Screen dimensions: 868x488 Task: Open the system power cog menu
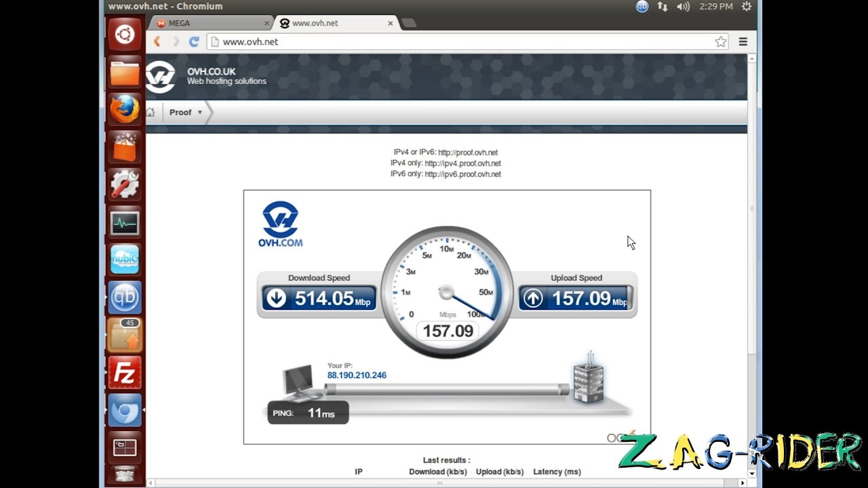point(747,7)
